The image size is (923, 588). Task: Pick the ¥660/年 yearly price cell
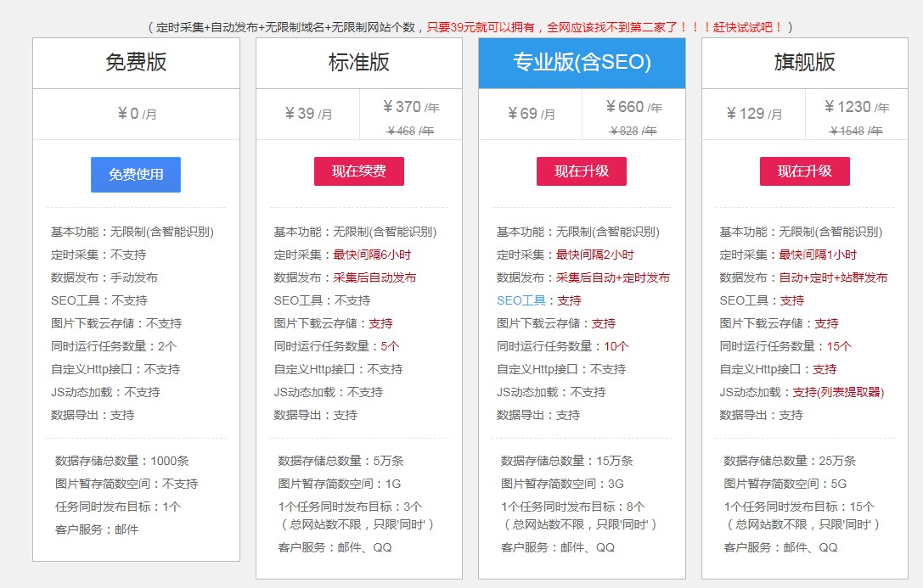pos(633,107)
